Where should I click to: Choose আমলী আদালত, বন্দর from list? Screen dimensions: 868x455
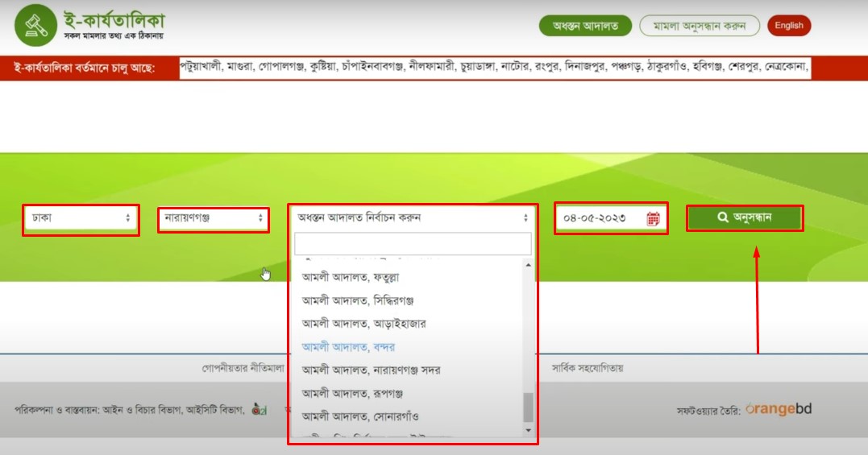(348, 347)
